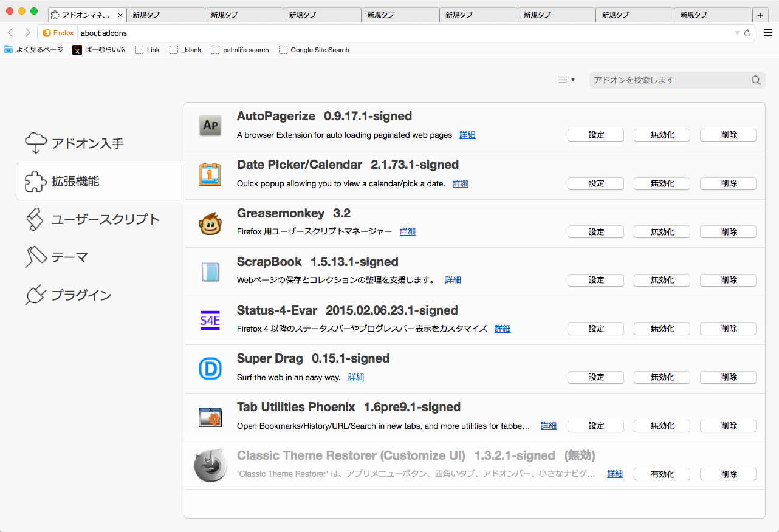779x532 pixels.
Task: Go forward with the forward arrow
Action: pyautogui.click(x=27, y=33)
